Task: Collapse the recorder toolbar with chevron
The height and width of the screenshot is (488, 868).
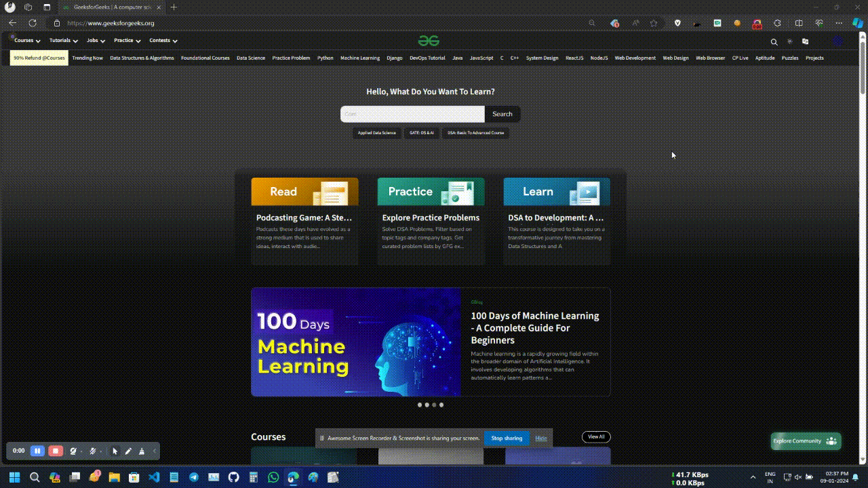Action: 155,451
